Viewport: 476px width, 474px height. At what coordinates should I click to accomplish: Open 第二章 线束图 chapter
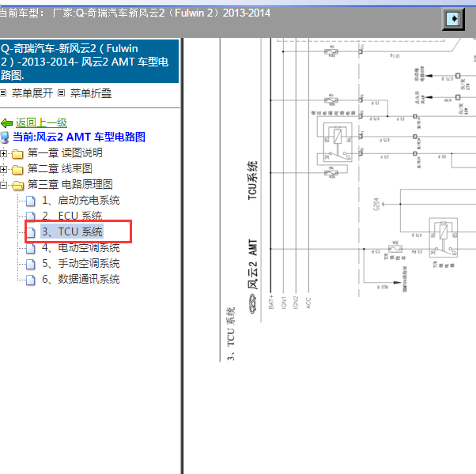(60, 168)
